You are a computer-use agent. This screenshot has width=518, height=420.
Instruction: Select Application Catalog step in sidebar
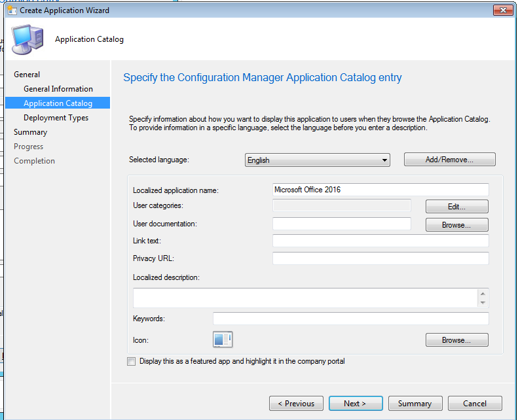point(58,103)
